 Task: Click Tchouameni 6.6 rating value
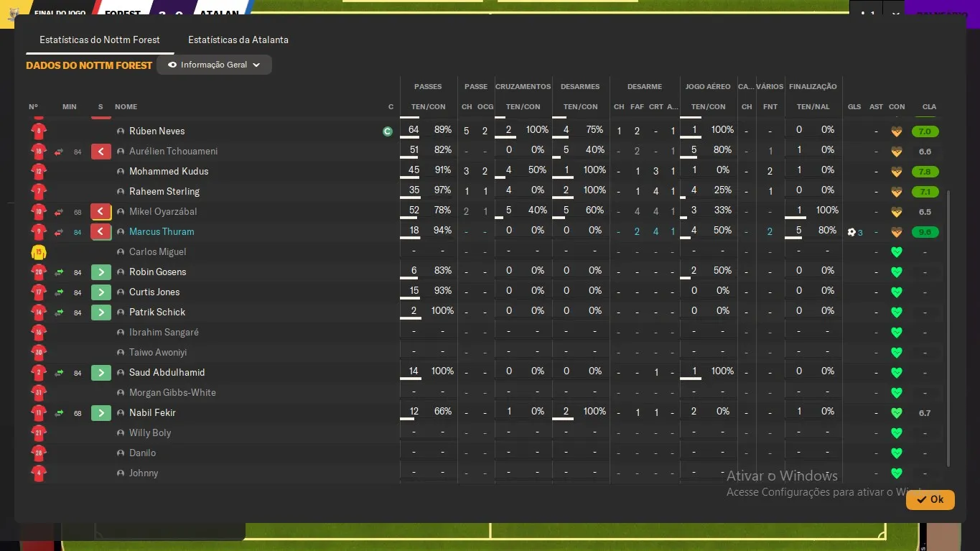[x=925, y=152]
